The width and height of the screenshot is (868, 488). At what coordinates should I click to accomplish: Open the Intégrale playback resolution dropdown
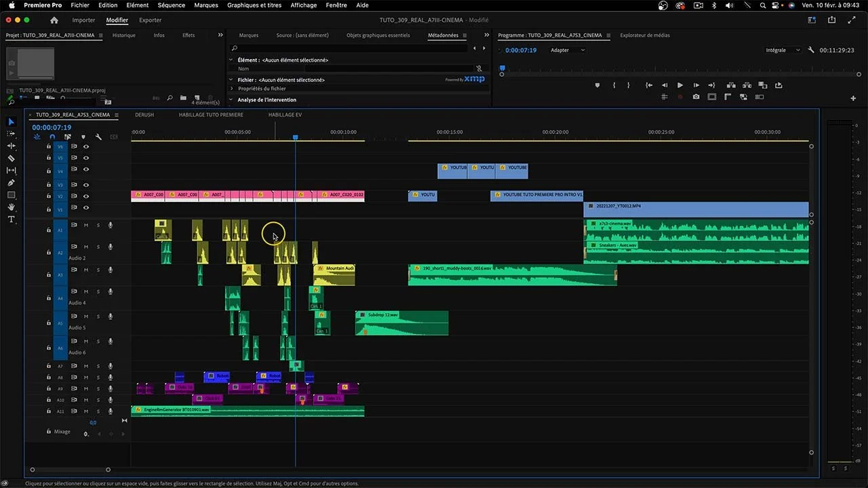click(x=783, y=50)
